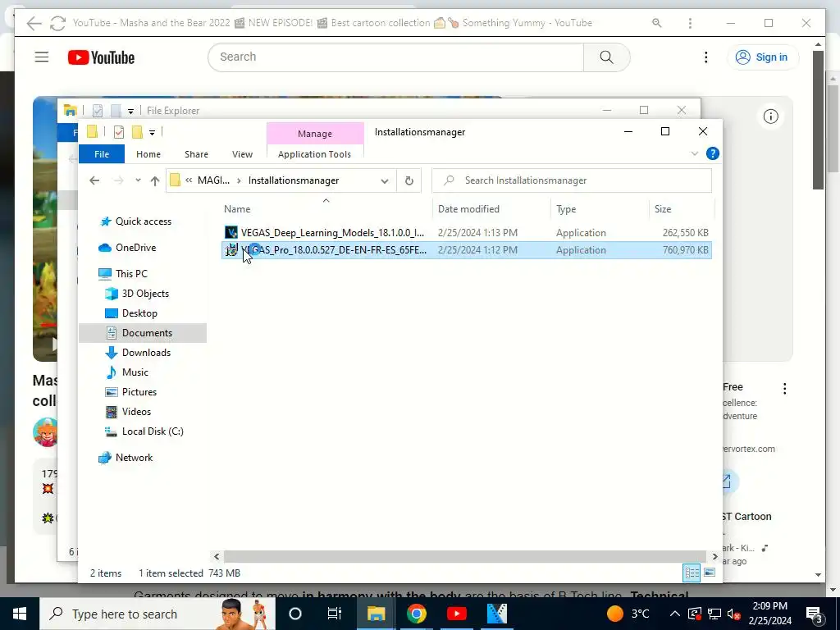The width and height of the screenshot is (840, 630).
Task: Click the YouTube Sign in button
Action: [763, 57]
